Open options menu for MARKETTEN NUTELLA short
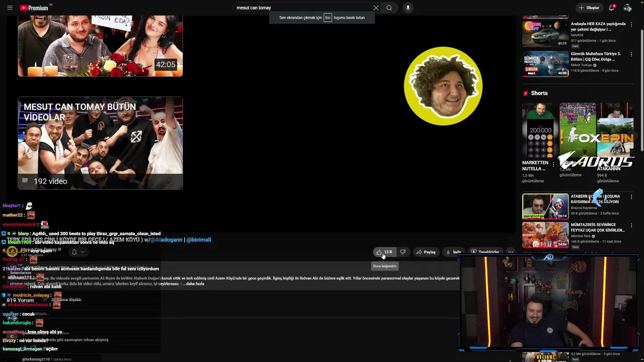 [553, 164]
